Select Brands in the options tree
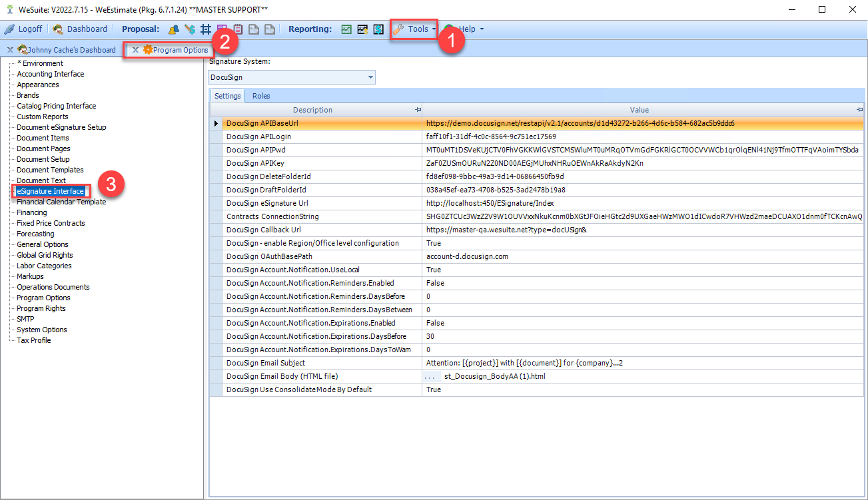Image resolution: width=868 pixels, height=500 pixels. point(28,95)
